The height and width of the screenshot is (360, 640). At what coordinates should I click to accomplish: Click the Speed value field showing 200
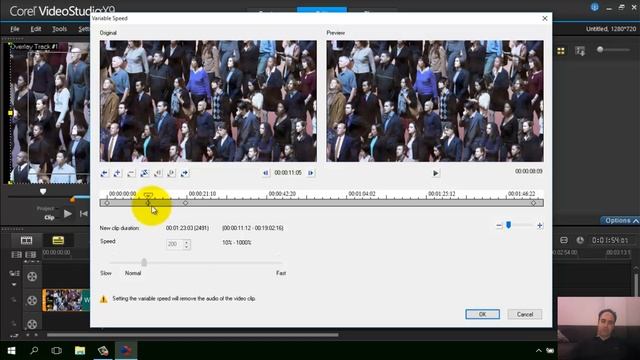175,244
